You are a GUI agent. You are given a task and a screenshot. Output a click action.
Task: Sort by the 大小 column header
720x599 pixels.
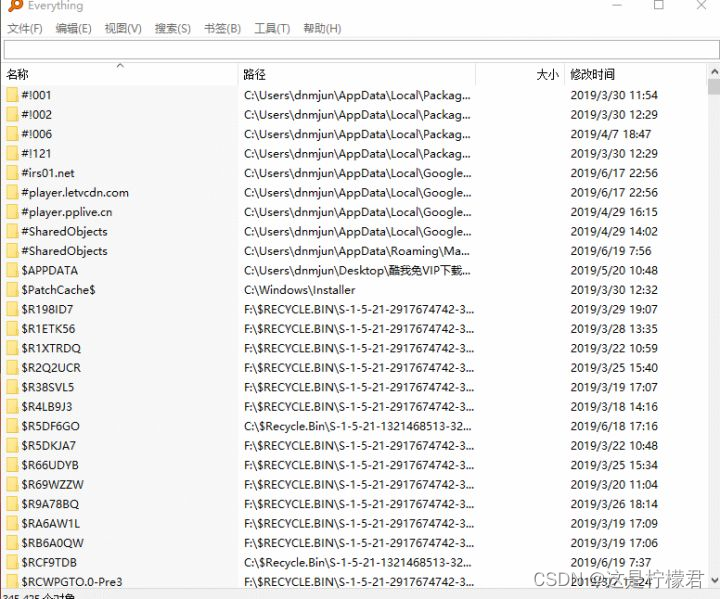point(520,74)
